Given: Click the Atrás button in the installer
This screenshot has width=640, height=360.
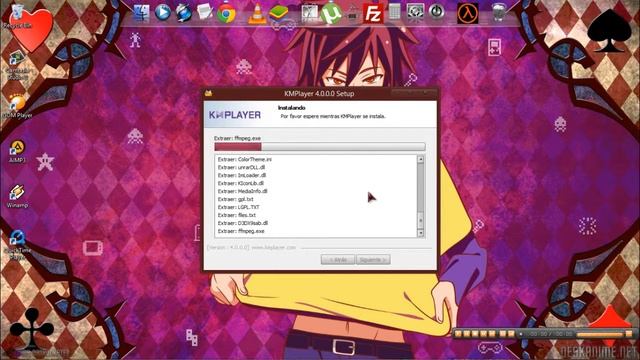Looking at the screenshot, I should click(x=338, y=260).
